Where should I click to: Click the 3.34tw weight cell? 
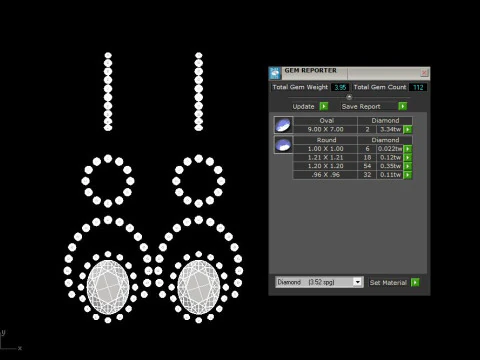[390, 129]
